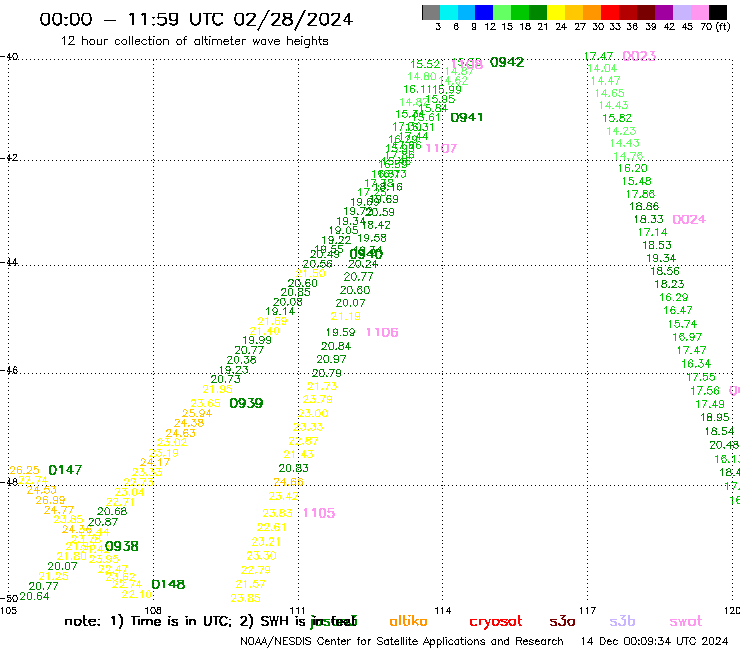
Task: Click the longitude axis label 111
Action: 298,611
